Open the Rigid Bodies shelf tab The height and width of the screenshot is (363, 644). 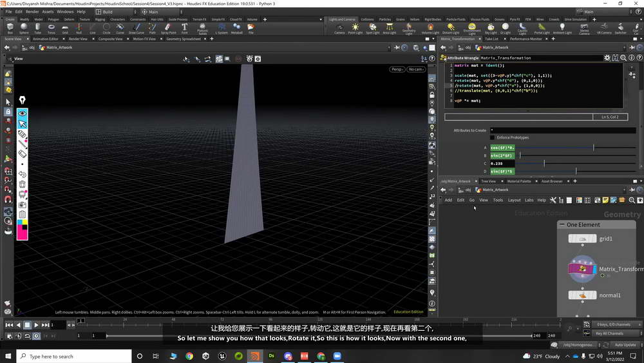click(x=433, y=19)
